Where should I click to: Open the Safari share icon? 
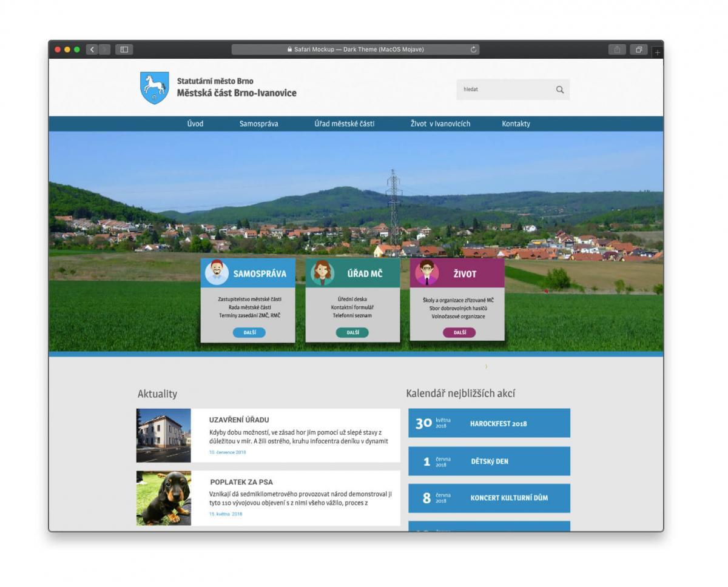coord(617,50)
